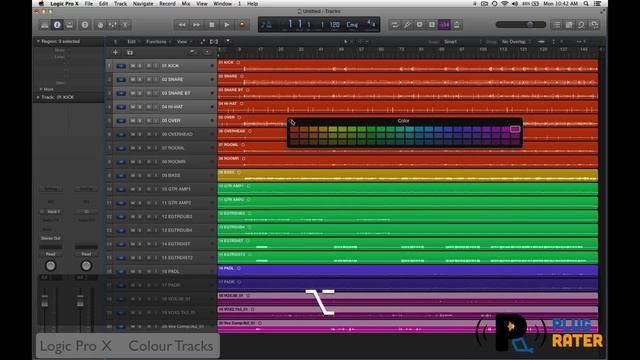Viewport: 640px width, 360px height.
Task: Pick the highlighted pink swatch in Color palette
Action: tap(515, 129)
